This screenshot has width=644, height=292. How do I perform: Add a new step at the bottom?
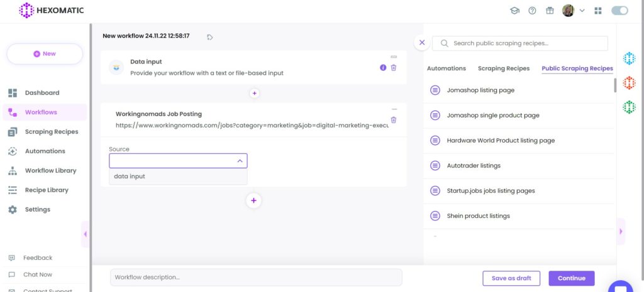[x=254, y=200]
